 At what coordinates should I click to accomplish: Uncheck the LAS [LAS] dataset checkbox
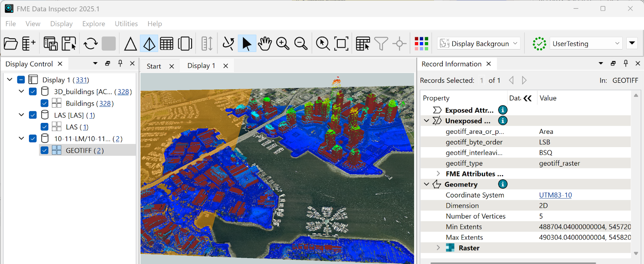click(x=33, y=115)
